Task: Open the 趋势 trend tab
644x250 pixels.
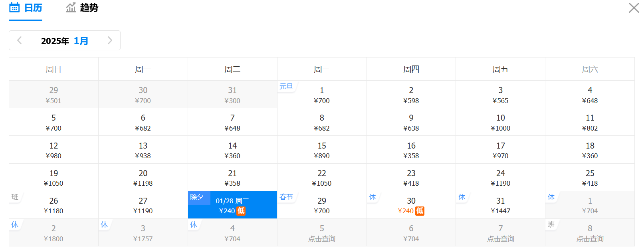Action: click(x=82, y=8)
